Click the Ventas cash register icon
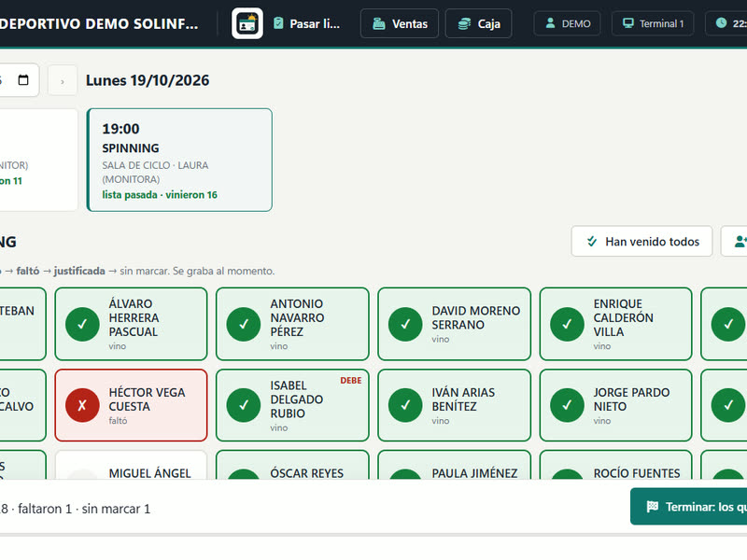Screen dimensions: 747x560 tap(379, 23)
